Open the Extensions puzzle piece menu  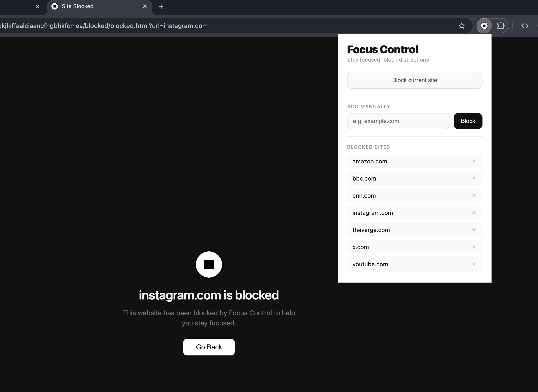[x=501, y=26]
